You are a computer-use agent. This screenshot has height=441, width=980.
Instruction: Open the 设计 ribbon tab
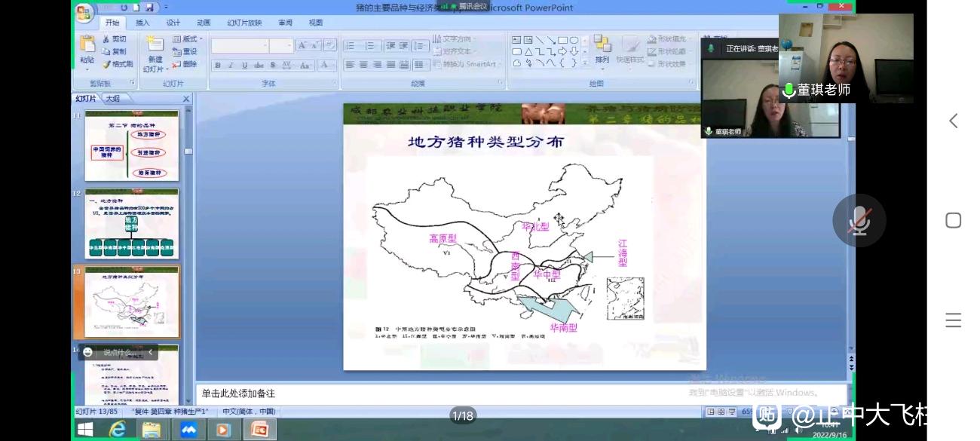click(173, 23)
